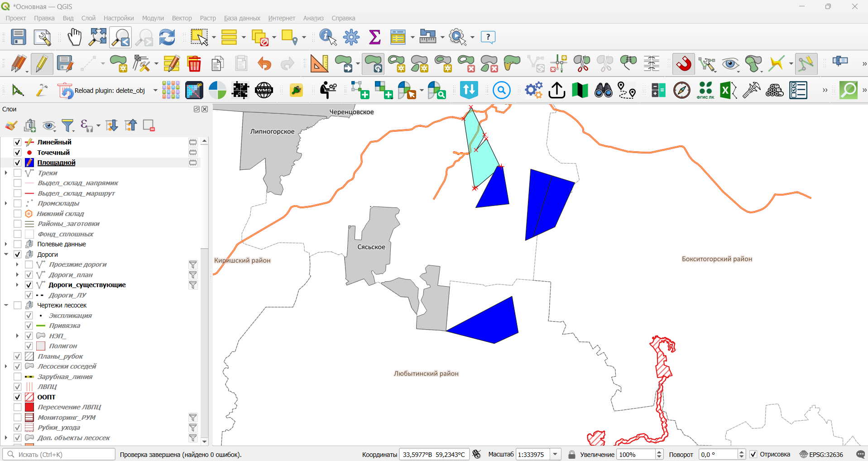The width and height of the screenshot is (868, 461).
Task: Uncheck the Линейный layer visibility
Action: click(x=18, y=142)
